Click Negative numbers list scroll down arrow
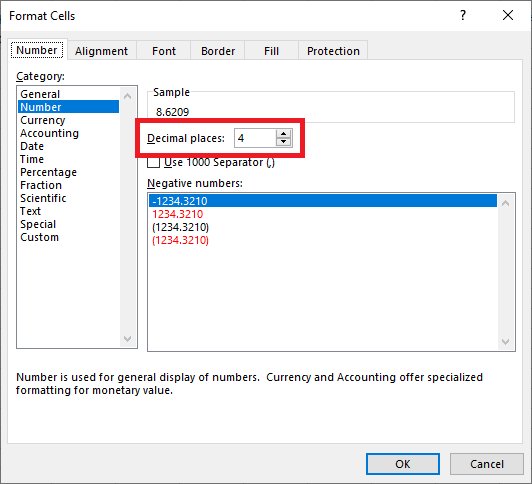532x484 pixels. [506, 342]
